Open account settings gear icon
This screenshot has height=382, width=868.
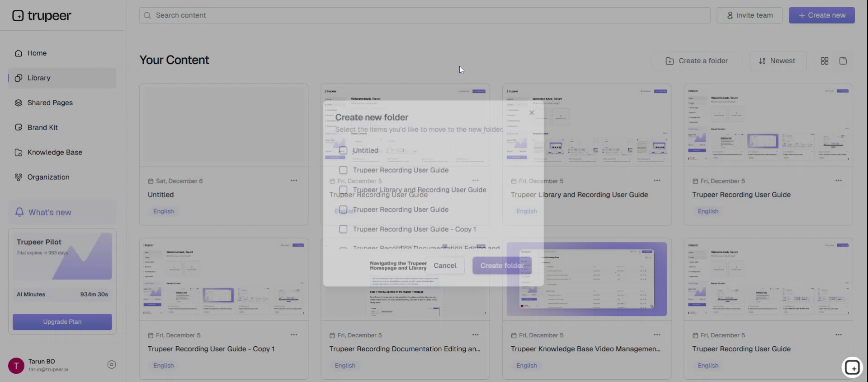[112, 365]
